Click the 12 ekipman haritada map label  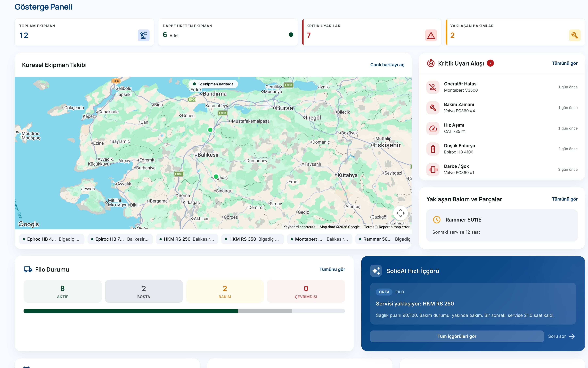click(x=213, y=84)
